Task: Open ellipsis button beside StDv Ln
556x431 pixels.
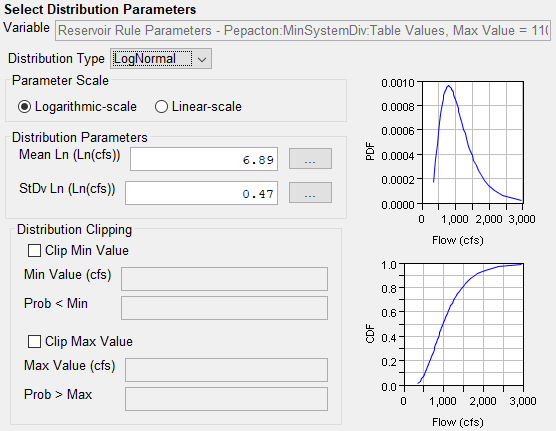Action: [310, 193]
